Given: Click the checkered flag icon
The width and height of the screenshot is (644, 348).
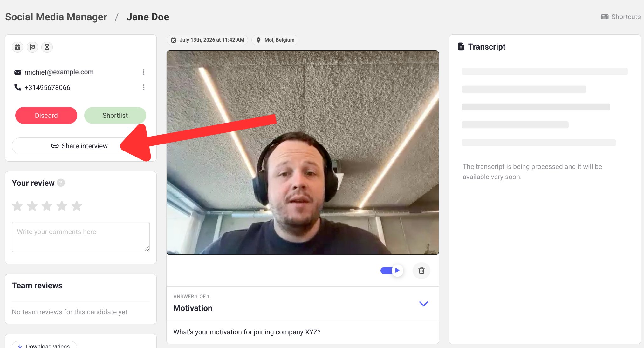Looking at the screenshot, I should 32,47.
